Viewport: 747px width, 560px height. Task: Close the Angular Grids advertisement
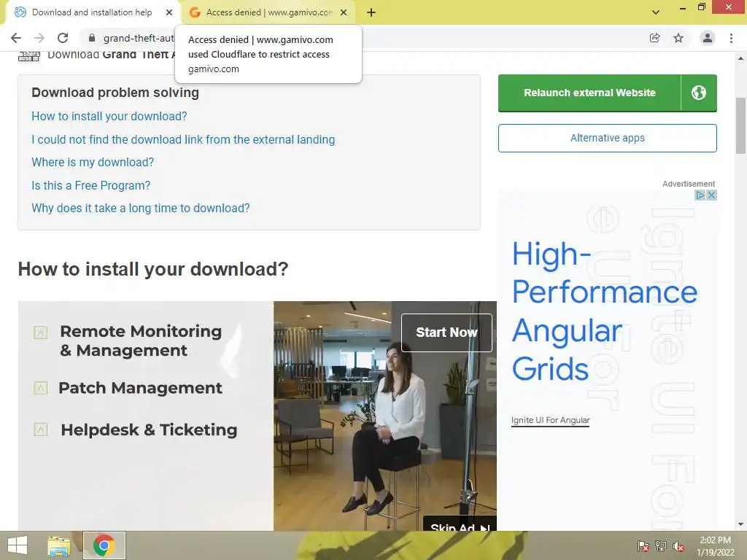(711, 195)
